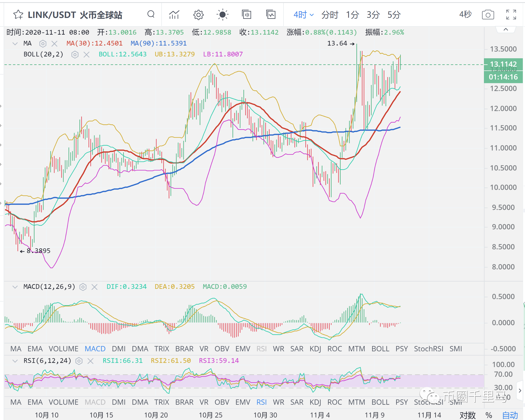Image resolution: width=525 pixels, height=420 pixels.
Task: Expand right side panel arrow
Action: coord(520,390)
